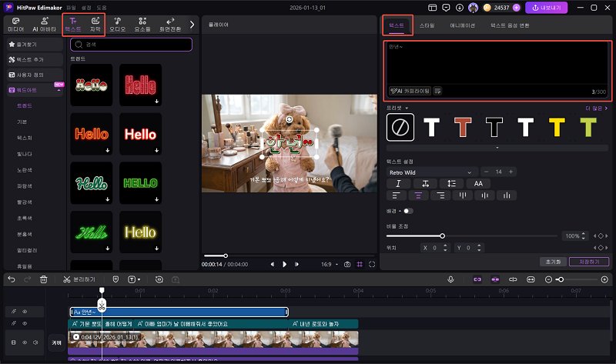Toggle visibility eye on the video track
The image size is (616, 364).
[x=24, y=342]
